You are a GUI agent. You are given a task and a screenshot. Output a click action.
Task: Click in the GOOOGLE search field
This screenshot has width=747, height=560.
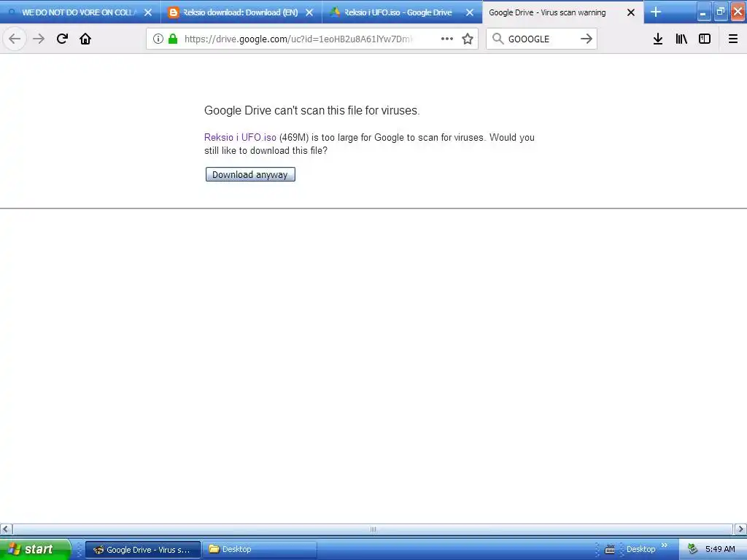coord(541,39)
